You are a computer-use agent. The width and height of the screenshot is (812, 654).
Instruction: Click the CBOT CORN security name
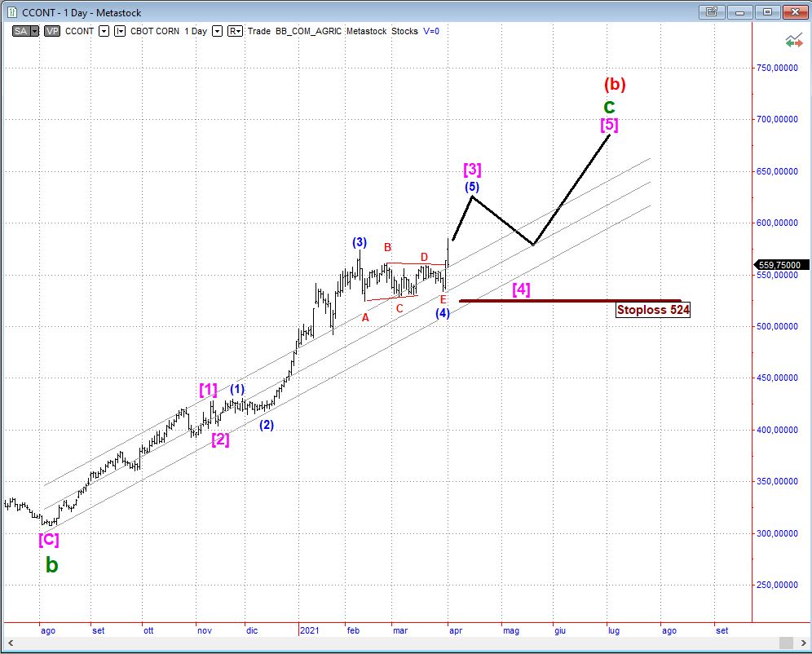tap(155, 31)
